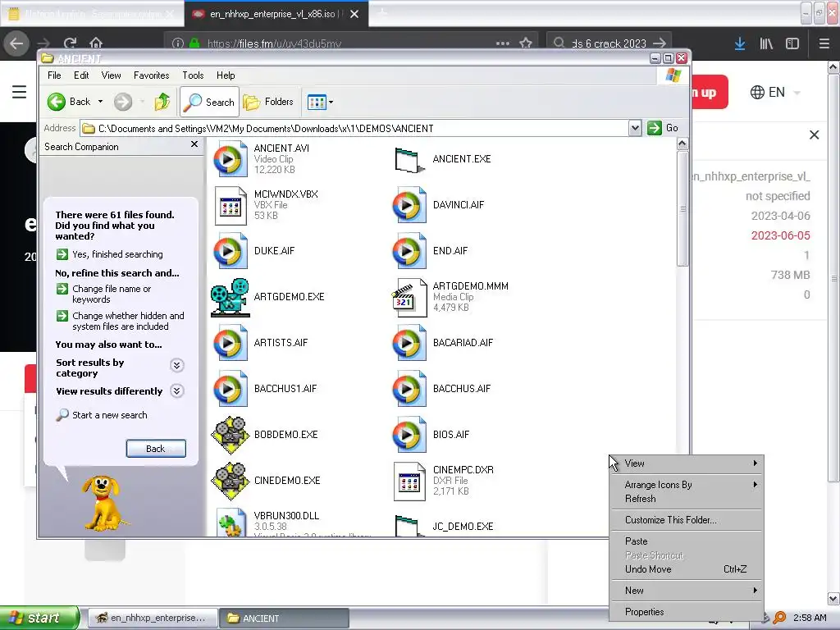Select the MCIWNDX.VBX file icon
This screenshot has height=630, width=840.
click(231, 205)
